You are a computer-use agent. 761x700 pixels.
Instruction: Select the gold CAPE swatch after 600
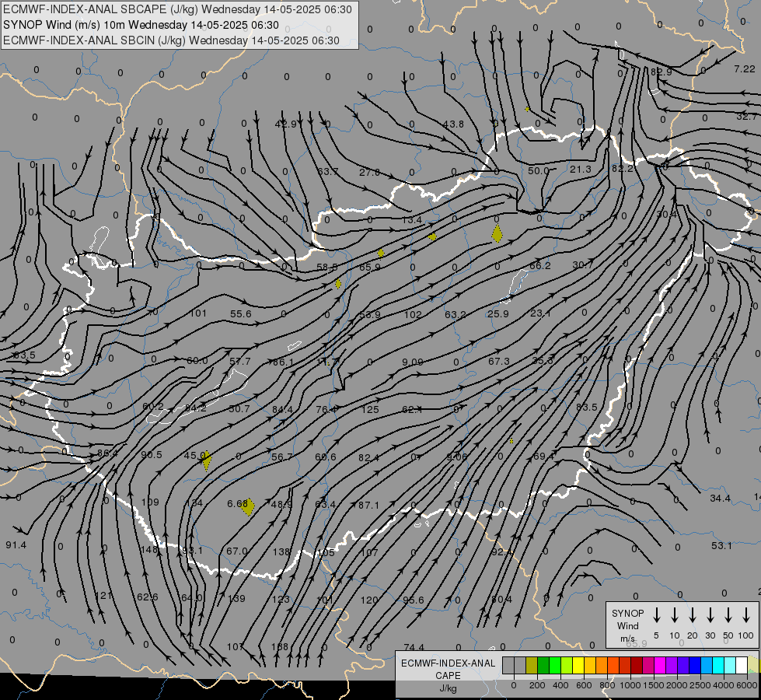(x=590, y=665)
